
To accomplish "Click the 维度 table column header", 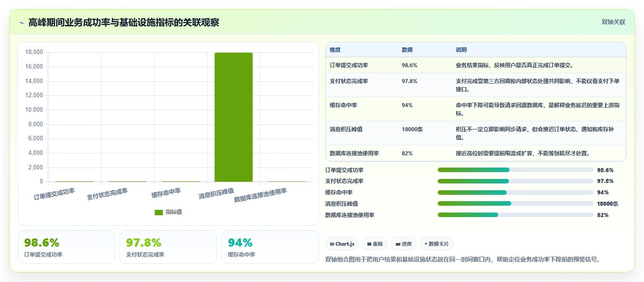I will click(335, 50).
